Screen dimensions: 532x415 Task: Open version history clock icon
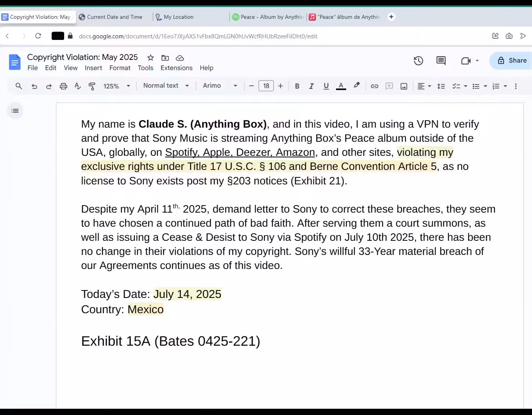pyautogui.click(x=419, y=61)
